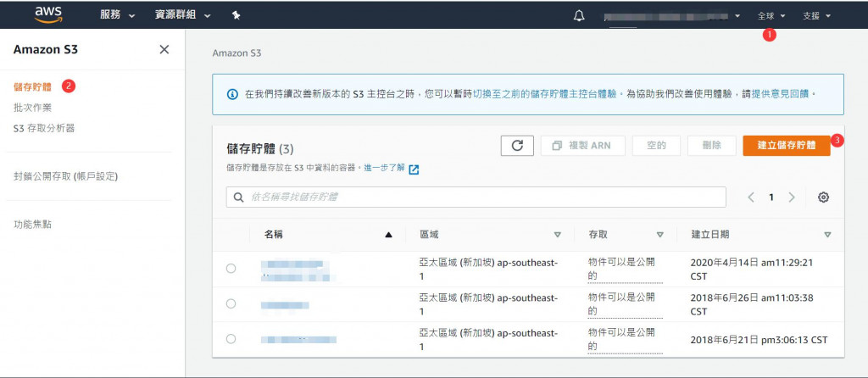Click date 2020年4月14日 am11:29:21 CST

[x=751, y=269]
